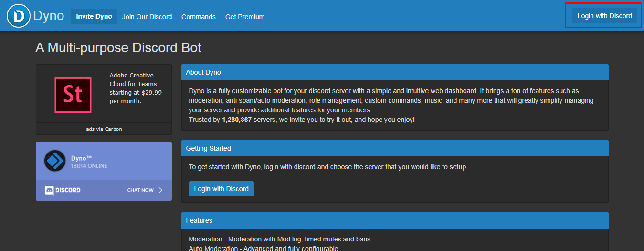Click Adobe Creative Cloud for Teams ad text
This screenshot has height=251, width=644.
(136, 88)
